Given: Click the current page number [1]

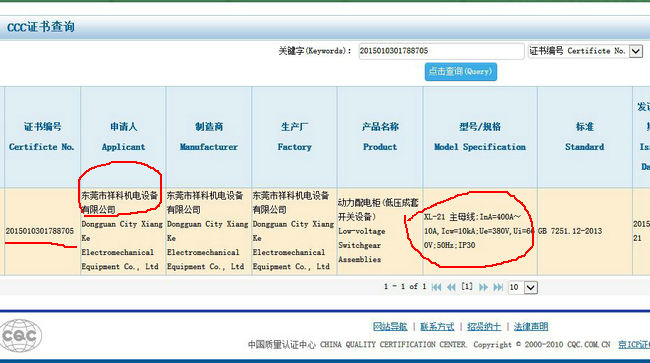Looking at the screenshot, I should [467, 287].
